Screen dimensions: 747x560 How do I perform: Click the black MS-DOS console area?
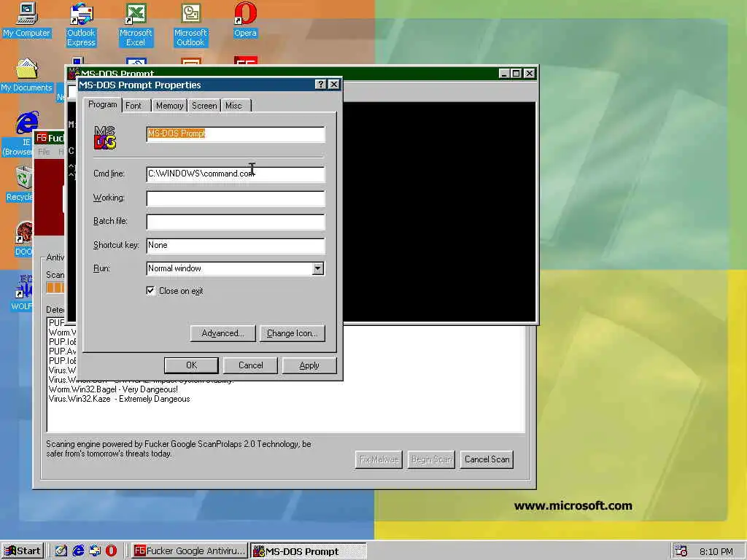(x=439, y=212)
